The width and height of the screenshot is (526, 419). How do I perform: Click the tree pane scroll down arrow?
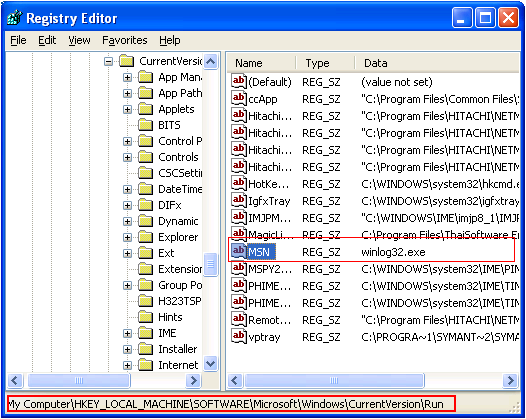211,364
